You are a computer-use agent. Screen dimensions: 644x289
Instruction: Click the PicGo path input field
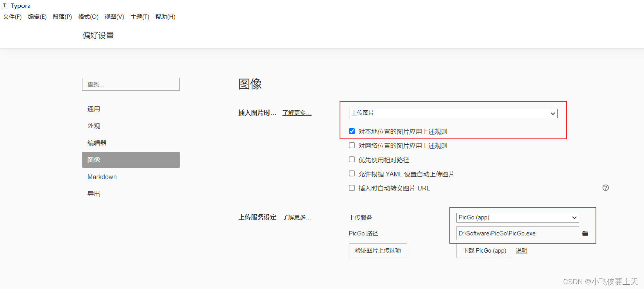pos(518,233)
